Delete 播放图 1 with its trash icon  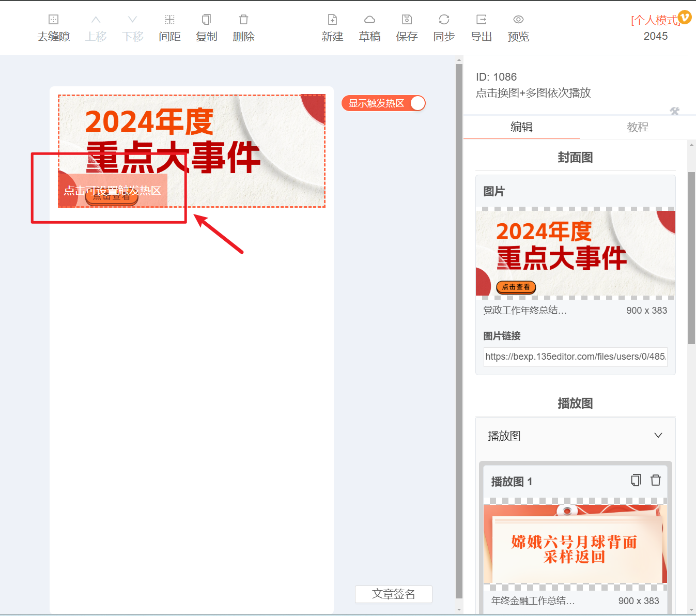coord(656,480)
